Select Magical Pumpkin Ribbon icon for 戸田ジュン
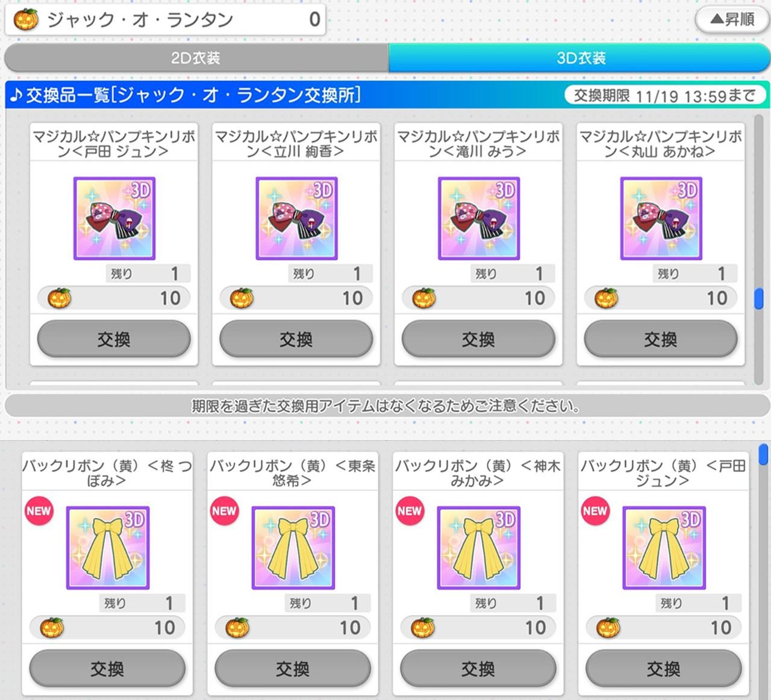The height and width of the screenshot is (700, 771). (x=114, y=219)
